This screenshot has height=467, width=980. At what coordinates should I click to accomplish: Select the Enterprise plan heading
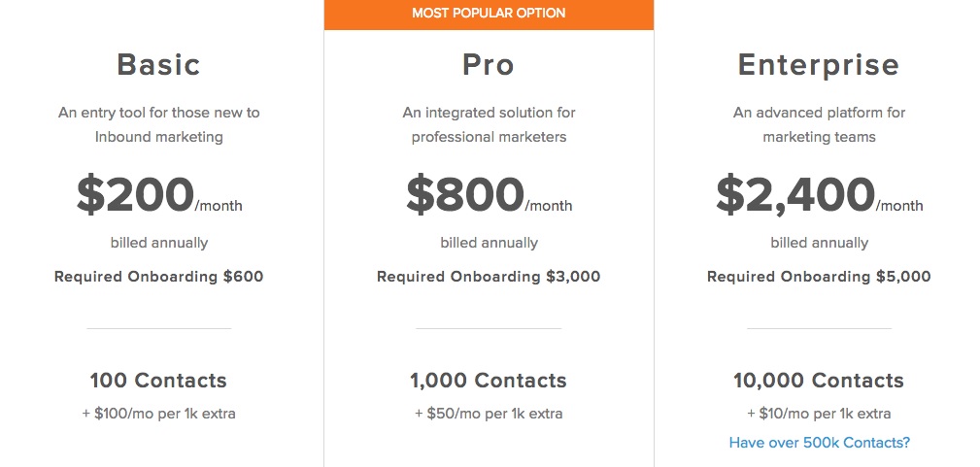[819, 65]
